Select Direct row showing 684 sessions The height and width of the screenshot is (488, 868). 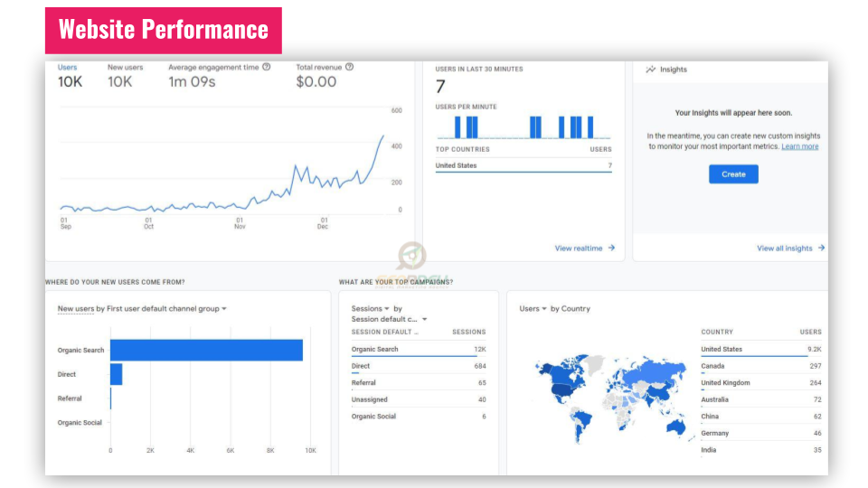[419, 366]
